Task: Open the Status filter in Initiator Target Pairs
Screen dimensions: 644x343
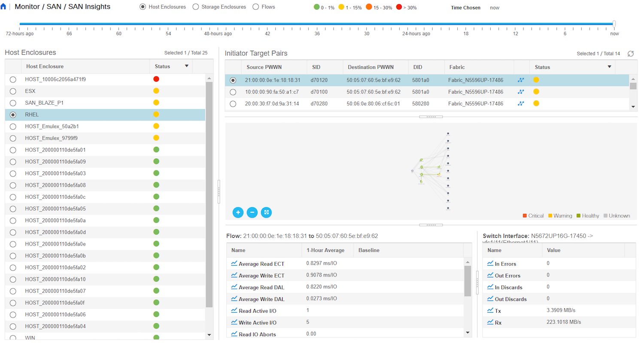Action: pos(609,67)
